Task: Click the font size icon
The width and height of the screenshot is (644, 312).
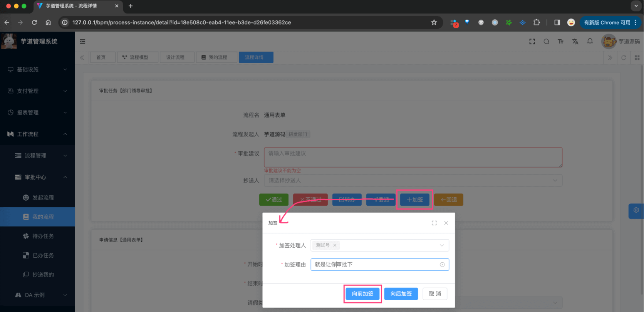Action: click(x=560, y=42)
